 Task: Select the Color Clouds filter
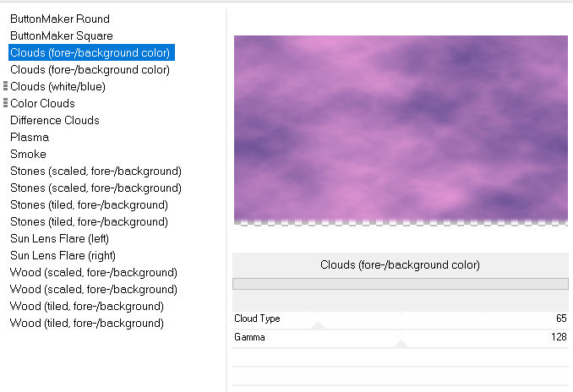pos(42,103)
